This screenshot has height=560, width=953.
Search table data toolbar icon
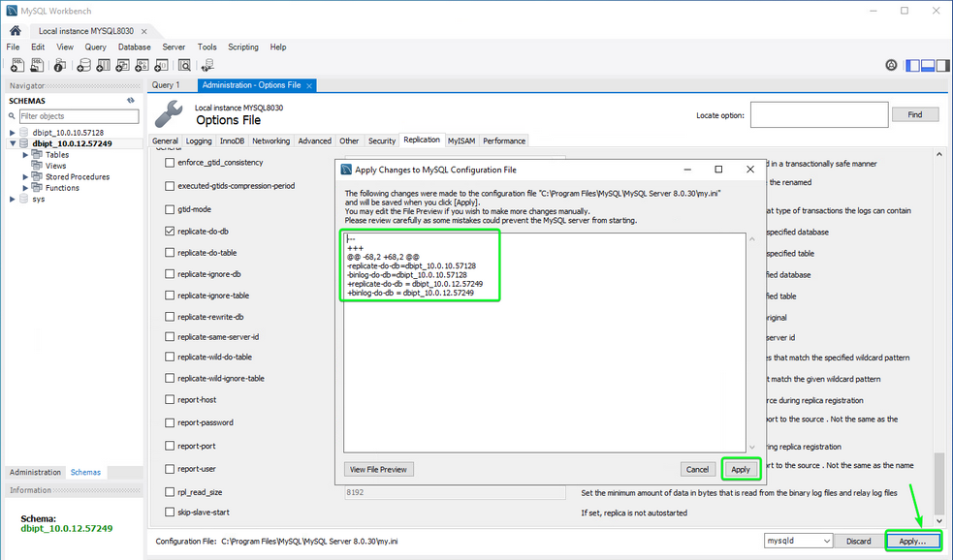click(x=184, y=65)
